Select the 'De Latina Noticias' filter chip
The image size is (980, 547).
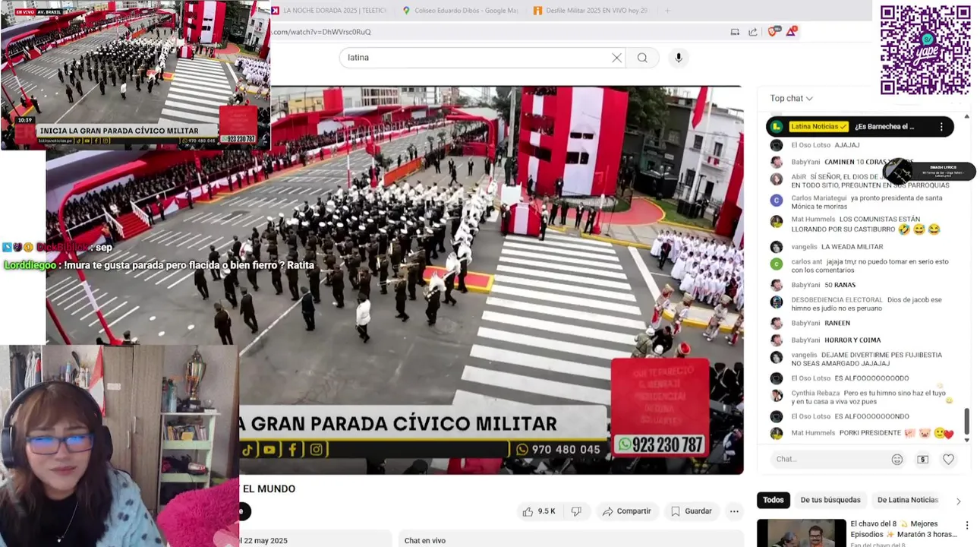tap(907, 500)
